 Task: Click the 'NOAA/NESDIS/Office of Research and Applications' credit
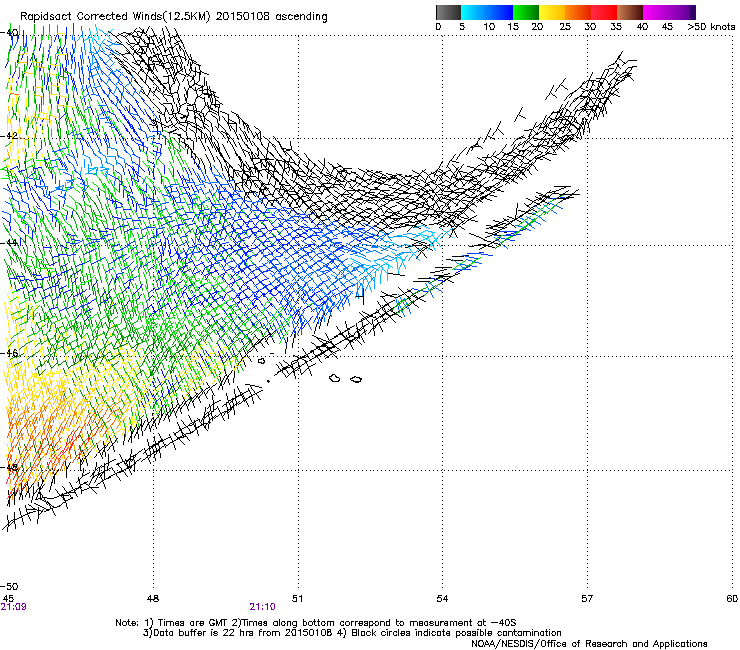point(589,644)
